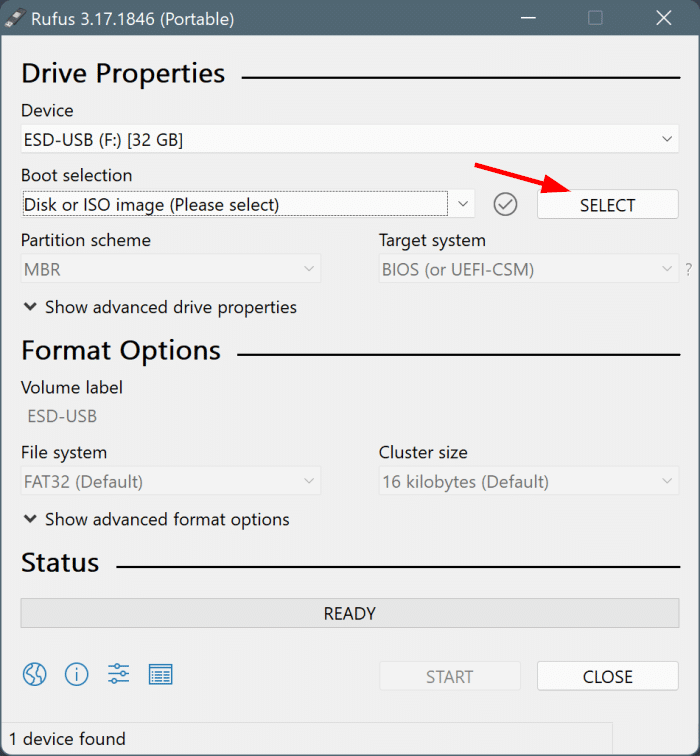
Task: Minimize the Rufus window
Action: click(x=528, y=18)
